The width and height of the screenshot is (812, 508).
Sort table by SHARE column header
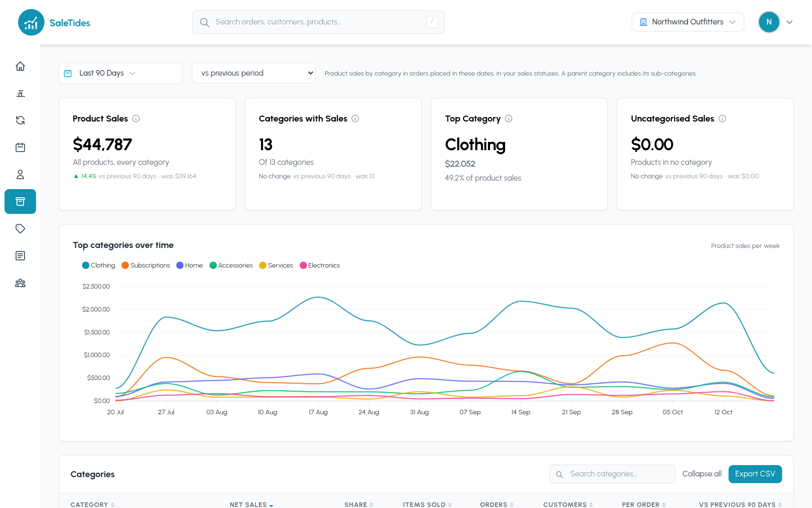pos(359,505)
